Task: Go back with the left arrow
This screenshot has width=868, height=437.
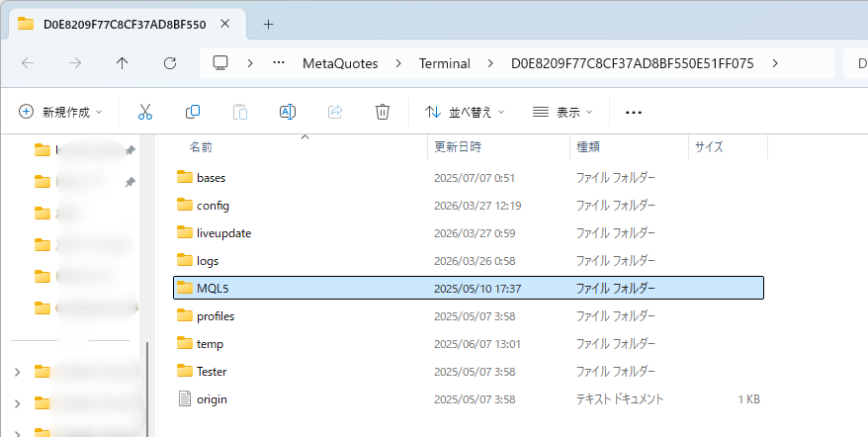Action: [28, 63]
